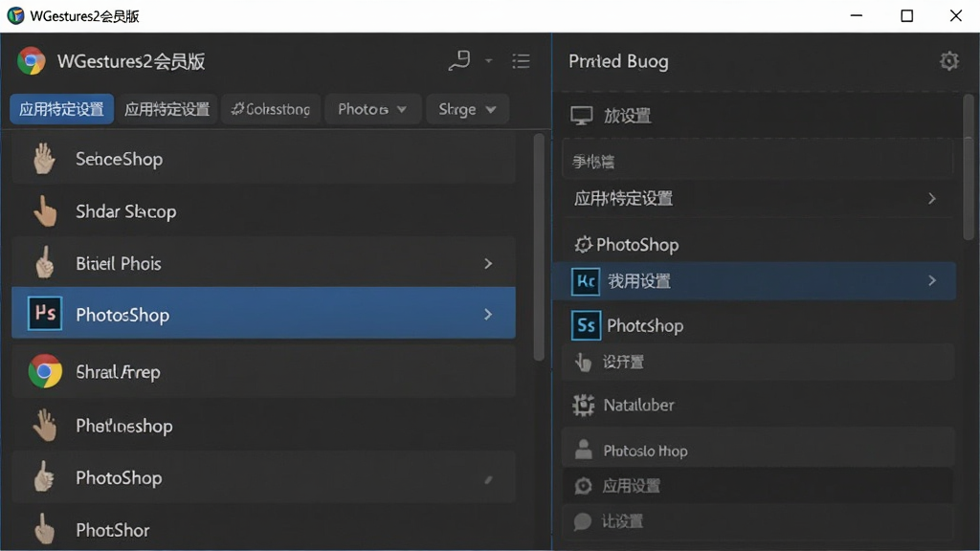Viewport: 980px width, 551px height.
Task: Click the Kc icon beside 我用设置
Action: [585, 281]
